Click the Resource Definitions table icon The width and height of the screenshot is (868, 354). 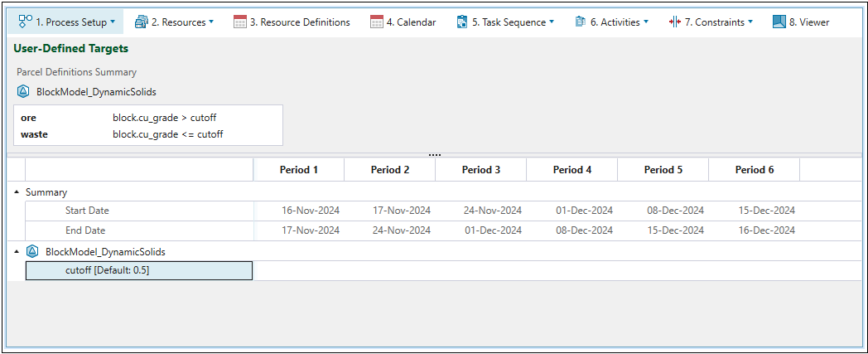click(240, 22)
